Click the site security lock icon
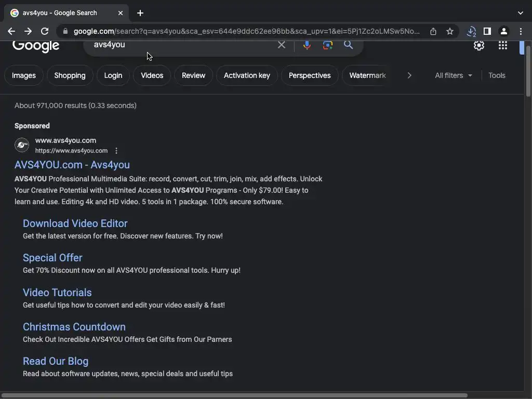This screenshot has height=399, width=532. (65, 31)
